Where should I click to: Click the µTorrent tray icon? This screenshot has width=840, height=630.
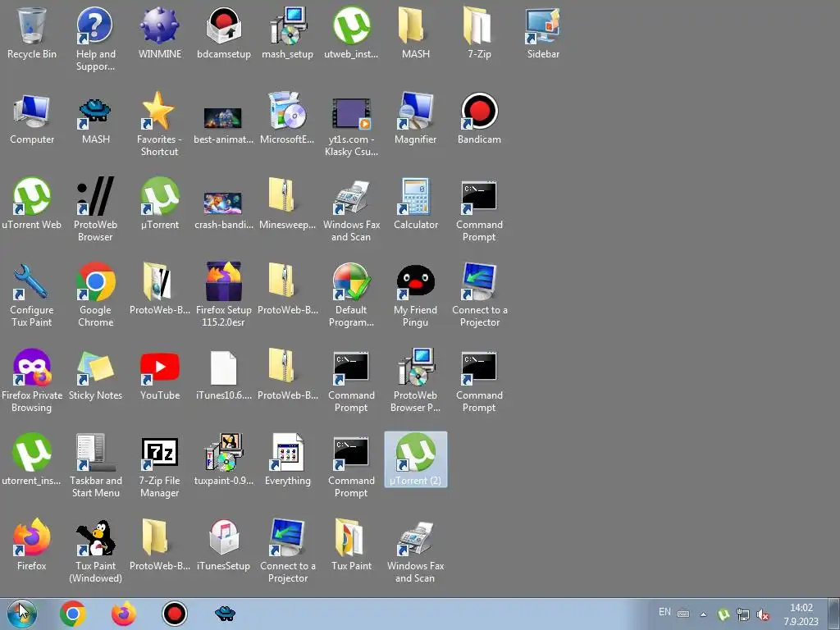724,614
